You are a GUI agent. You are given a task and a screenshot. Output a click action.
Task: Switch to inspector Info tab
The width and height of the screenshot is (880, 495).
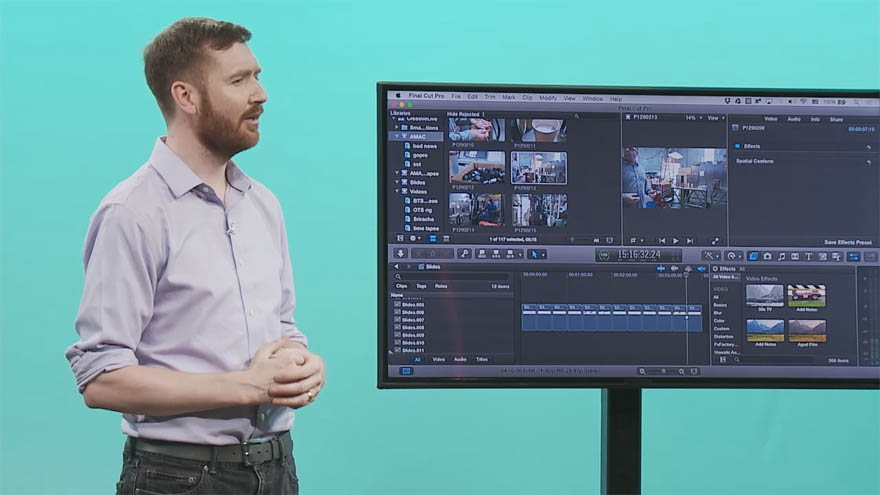coord(815,120)
